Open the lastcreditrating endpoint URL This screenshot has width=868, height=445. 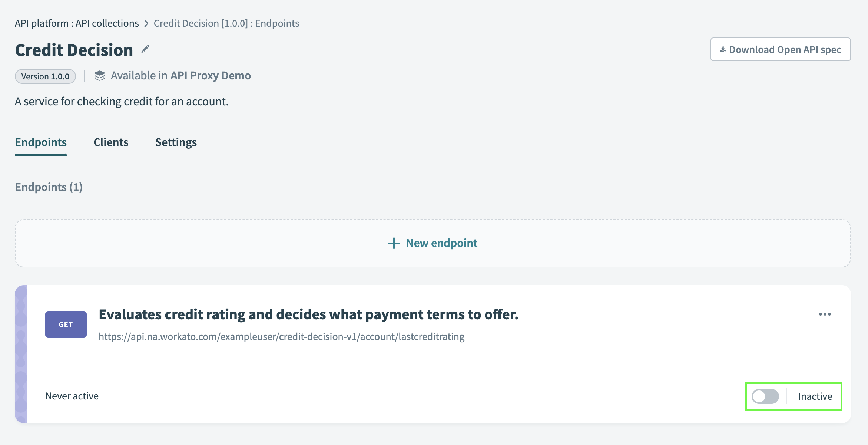coord(282,337)
